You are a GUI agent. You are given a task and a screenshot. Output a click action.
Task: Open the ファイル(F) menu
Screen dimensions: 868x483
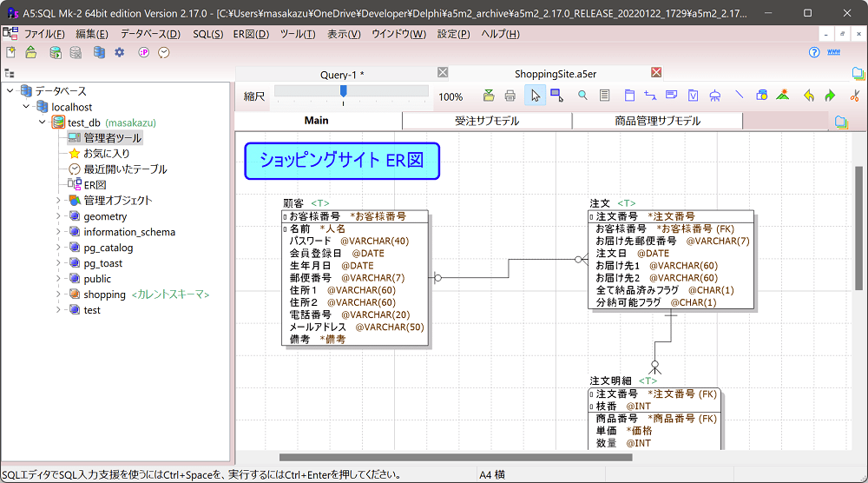44,34
